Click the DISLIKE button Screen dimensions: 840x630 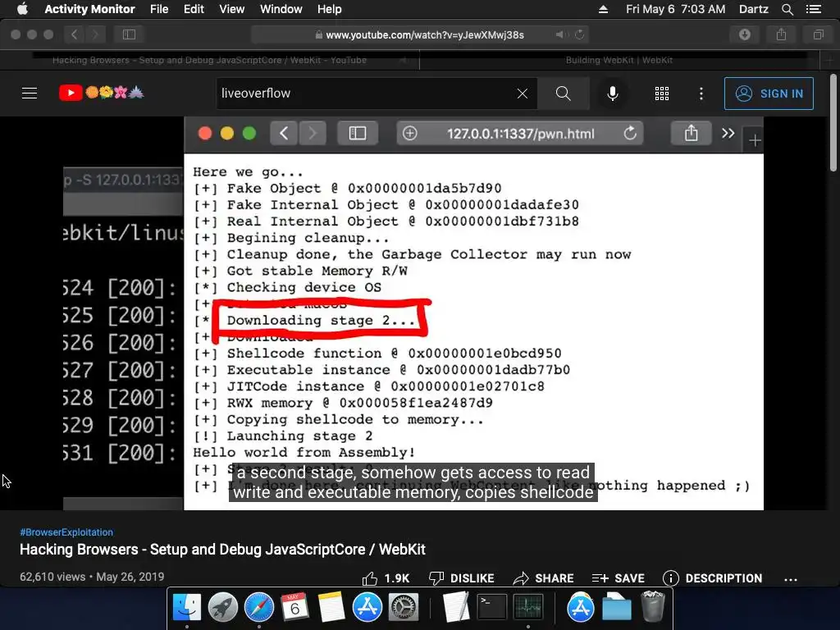click(x=462, y=578)
